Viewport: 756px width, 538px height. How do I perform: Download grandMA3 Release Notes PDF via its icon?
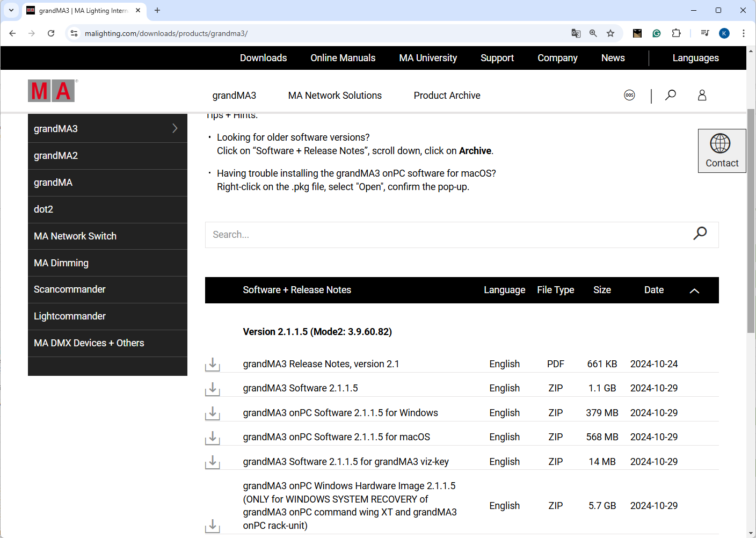213,365
